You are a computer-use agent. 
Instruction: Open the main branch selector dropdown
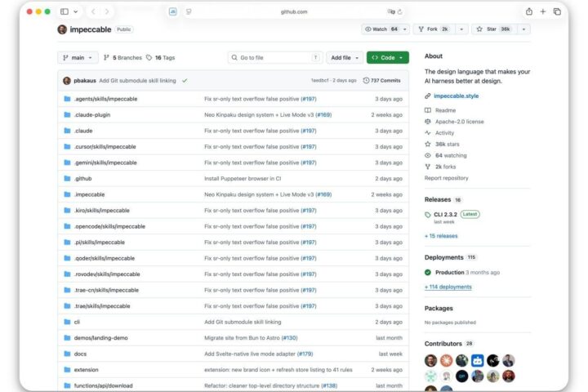(78, 57)
